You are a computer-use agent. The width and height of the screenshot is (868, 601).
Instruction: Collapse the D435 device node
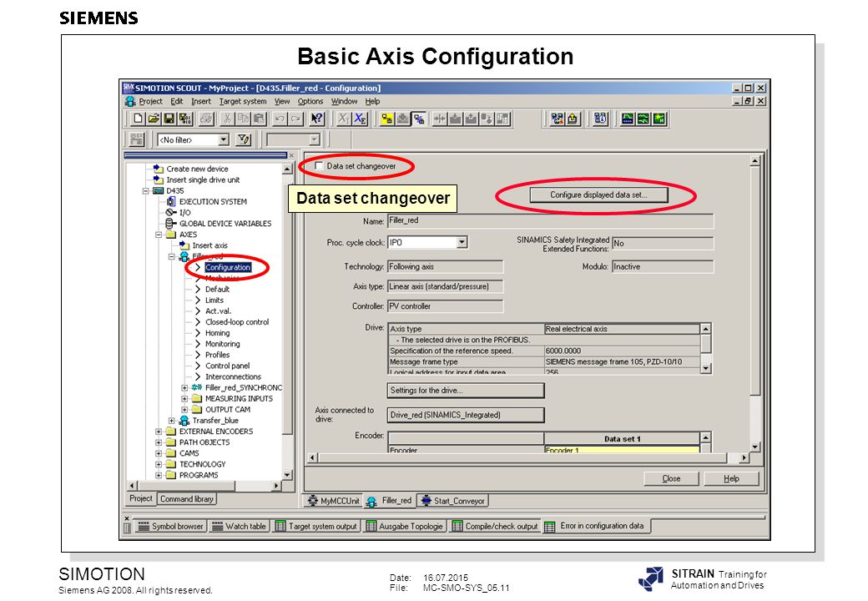tap(145, 191)
